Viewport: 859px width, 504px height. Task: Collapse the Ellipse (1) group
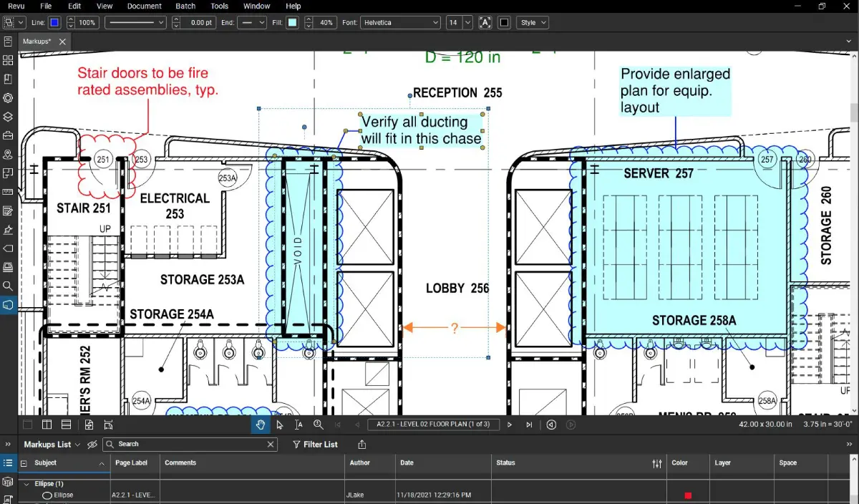pyautogui.click(x=27, y=484)
